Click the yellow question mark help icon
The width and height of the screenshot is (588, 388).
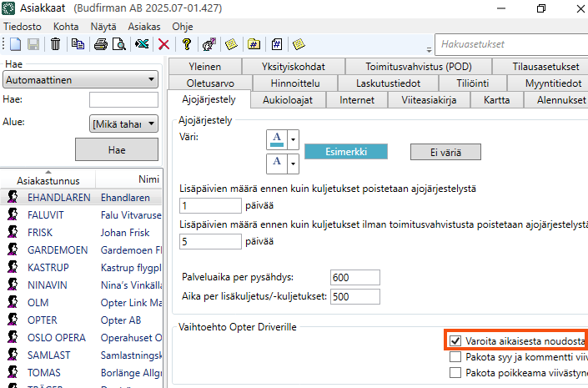[x=186, y=44]
